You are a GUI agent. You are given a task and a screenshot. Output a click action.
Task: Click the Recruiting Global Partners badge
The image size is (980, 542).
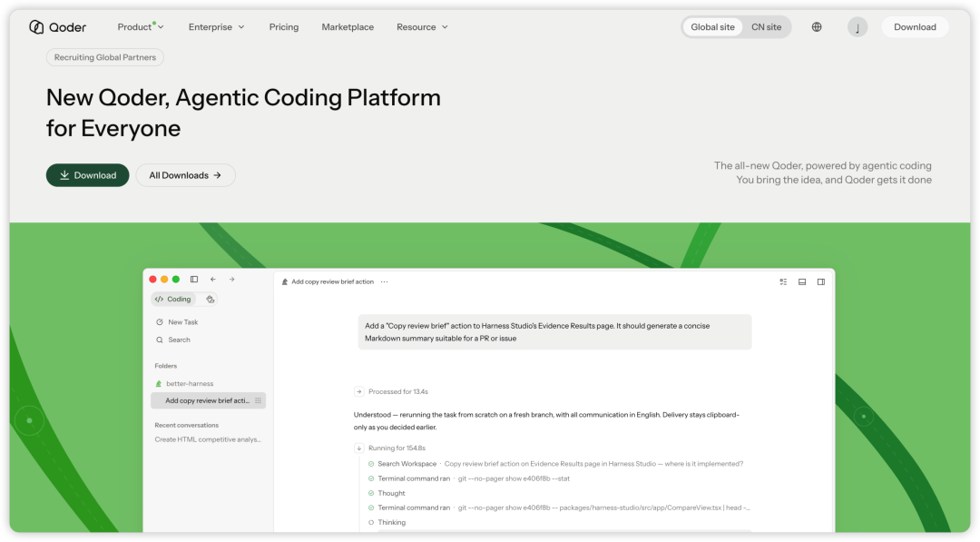pyautogui.click(x=105, y=57)
